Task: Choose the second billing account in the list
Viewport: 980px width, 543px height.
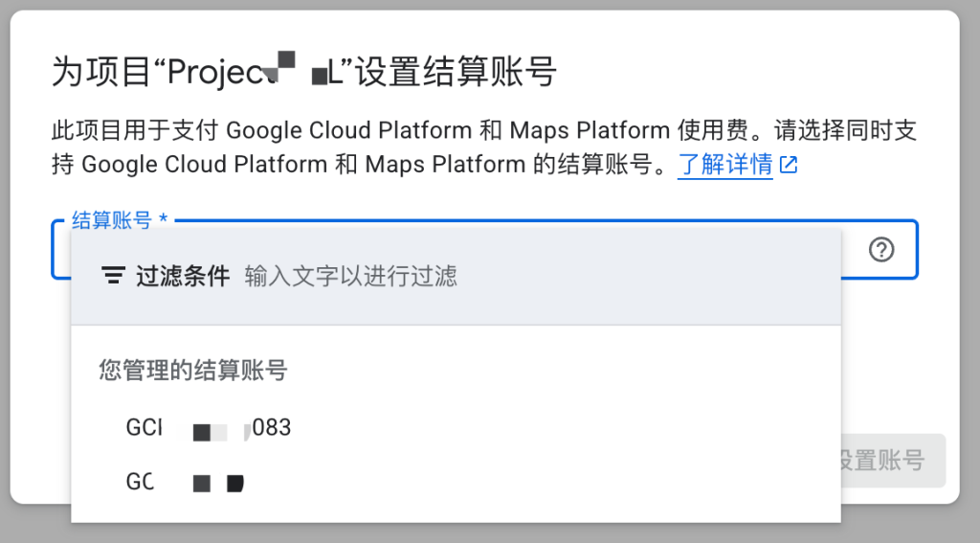Action: click(x=186, y=482)
